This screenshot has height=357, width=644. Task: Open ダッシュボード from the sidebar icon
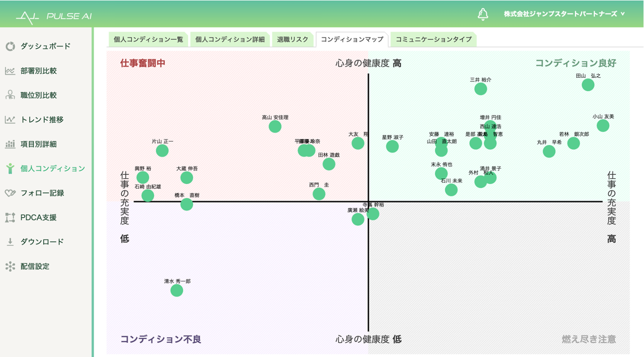10,46
